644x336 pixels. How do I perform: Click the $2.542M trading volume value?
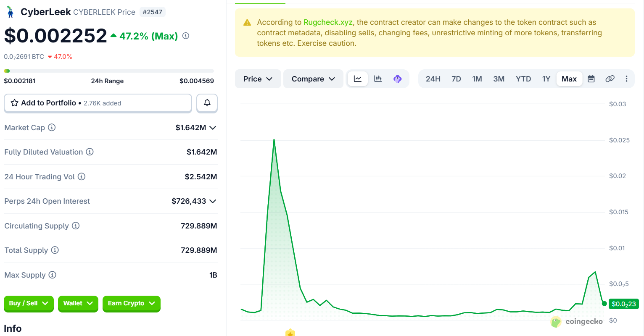(201, 177)
